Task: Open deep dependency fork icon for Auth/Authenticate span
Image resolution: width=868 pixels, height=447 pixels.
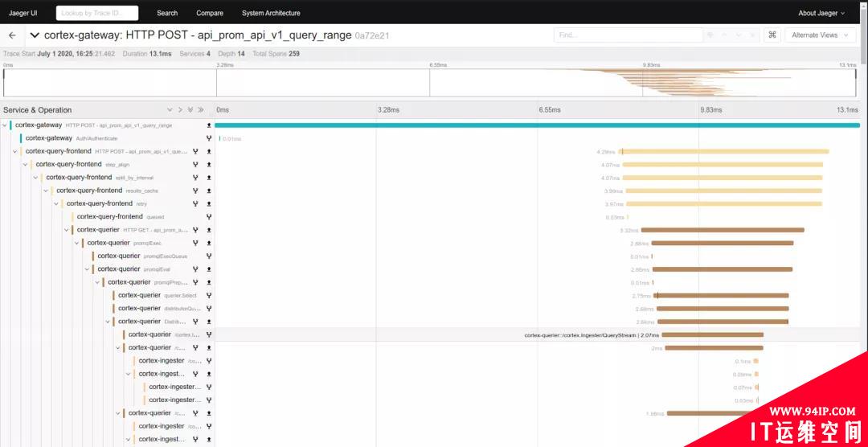Action: (209, 138)
